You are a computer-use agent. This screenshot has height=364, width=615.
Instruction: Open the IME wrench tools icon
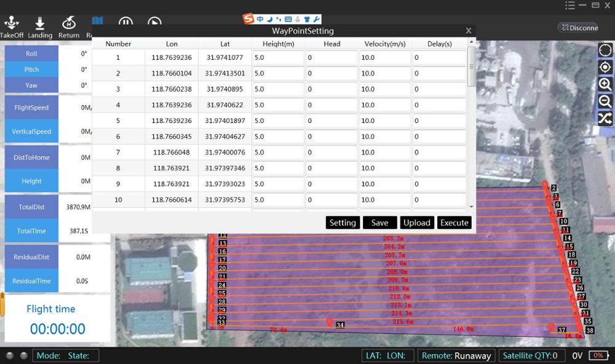(316, 19)
